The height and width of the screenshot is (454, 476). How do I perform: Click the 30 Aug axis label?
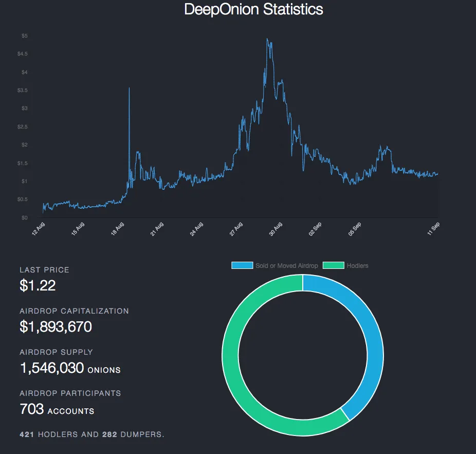point(276,229)
